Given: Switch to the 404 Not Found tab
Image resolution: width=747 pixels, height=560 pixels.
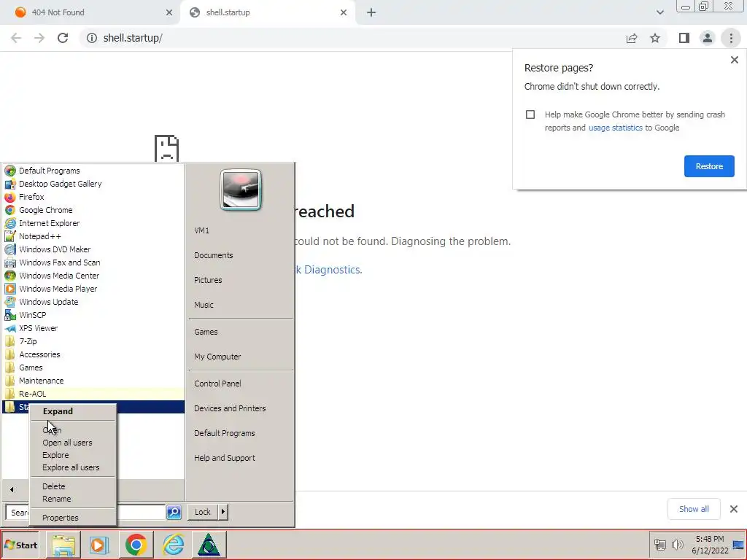Looking at the screenshot, I should click(90, 13).
